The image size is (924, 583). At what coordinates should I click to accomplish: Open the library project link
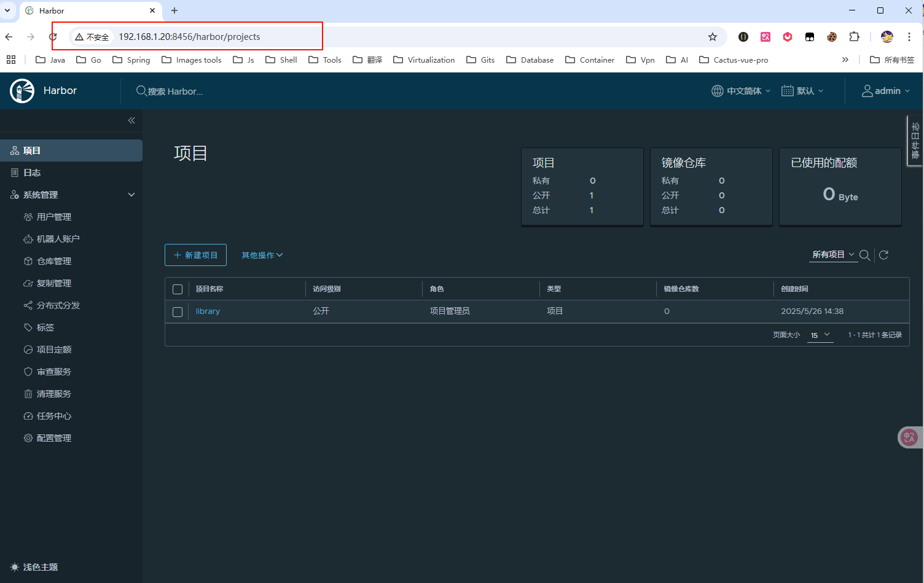pos(208,311)
